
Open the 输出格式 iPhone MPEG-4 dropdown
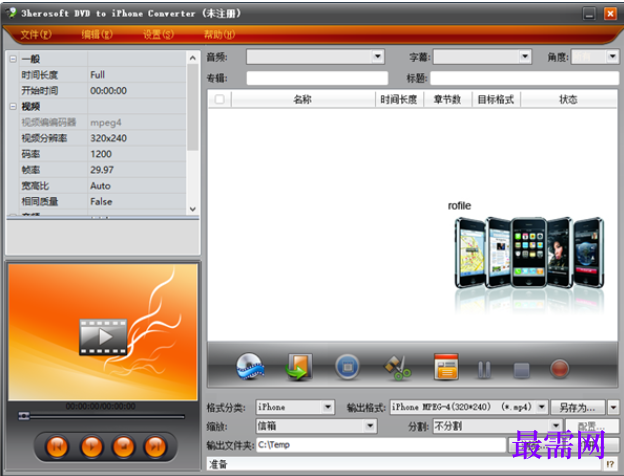coord(542,407)
